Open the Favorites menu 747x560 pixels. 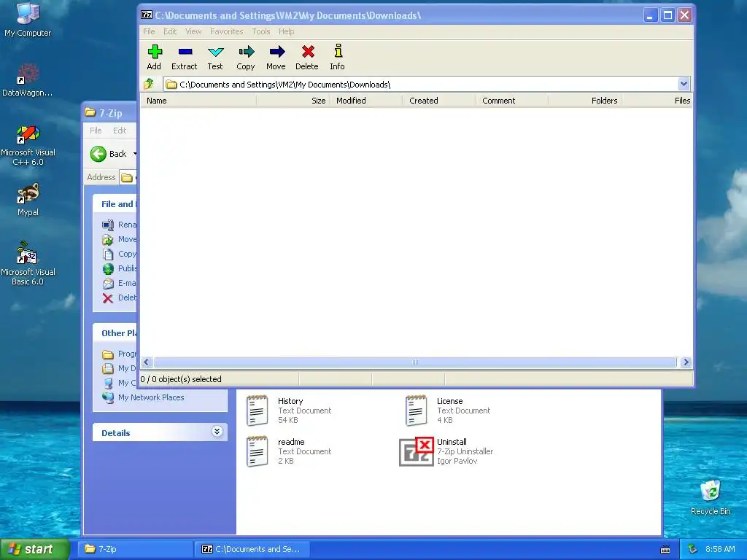(227, 31)
